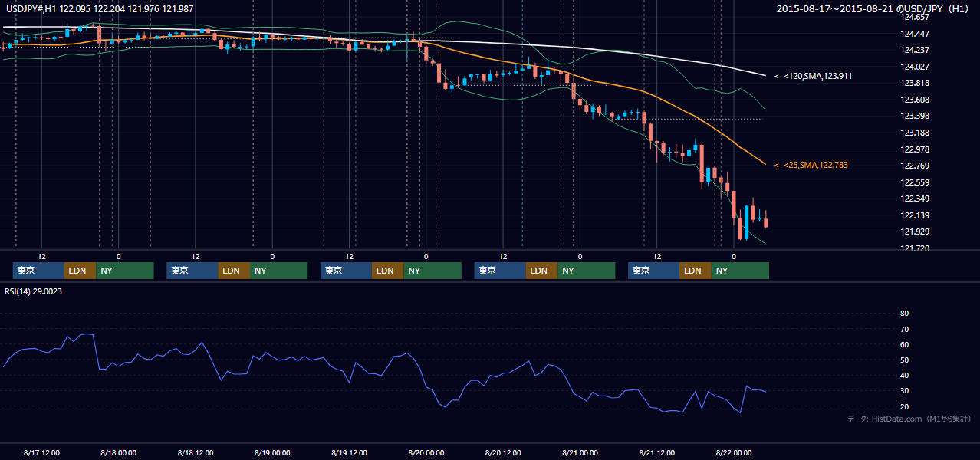This screenshot has height=460, width=980.
Task: Click the 8/18 12:00 time axis label
Action: coord(195,452)
